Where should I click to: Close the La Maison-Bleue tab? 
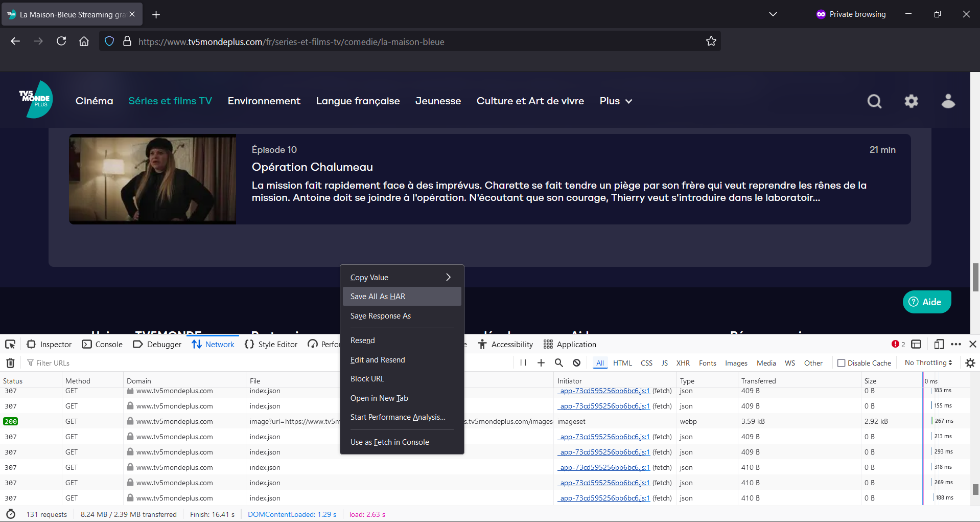click(x=132, y=14)
